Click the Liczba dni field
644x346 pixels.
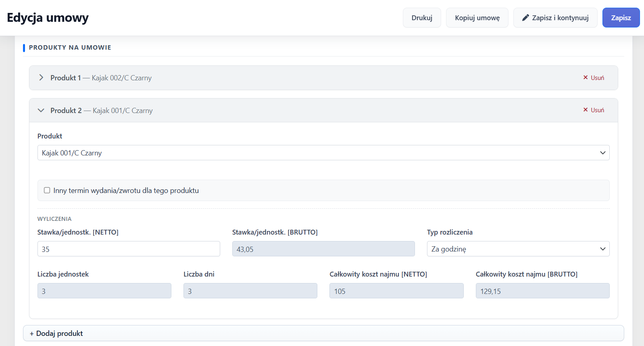click(x=250, y=291)
